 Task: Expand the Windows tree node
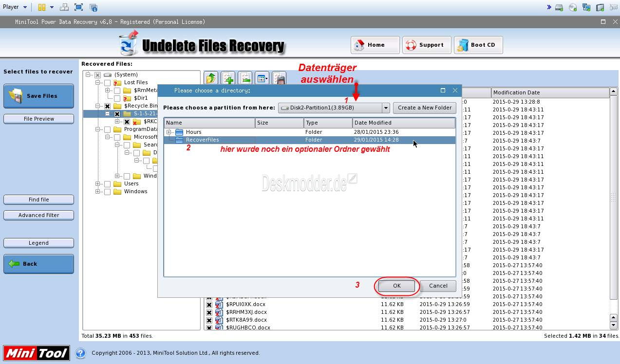point(98,192)
